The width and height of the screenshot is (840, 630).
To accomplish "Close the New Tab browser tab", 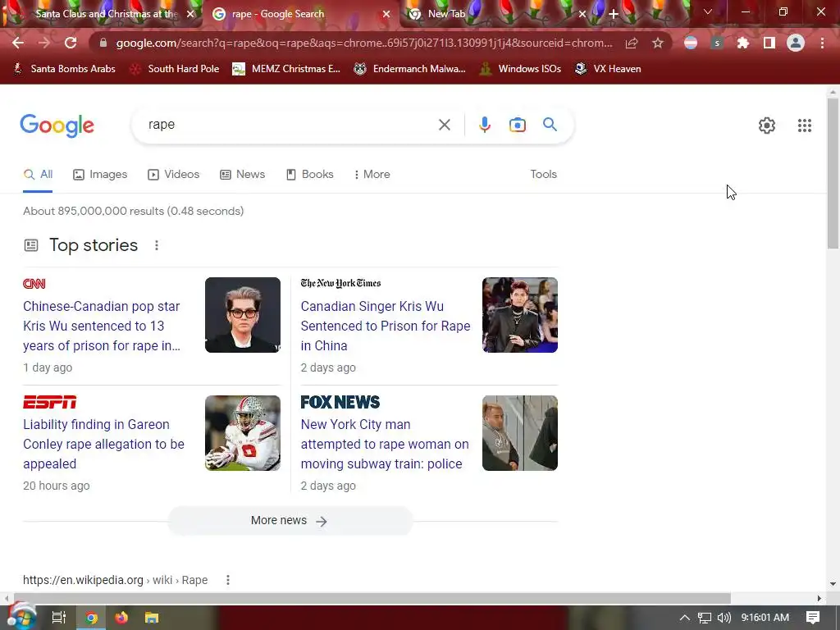I will click(x=582, y=14).
